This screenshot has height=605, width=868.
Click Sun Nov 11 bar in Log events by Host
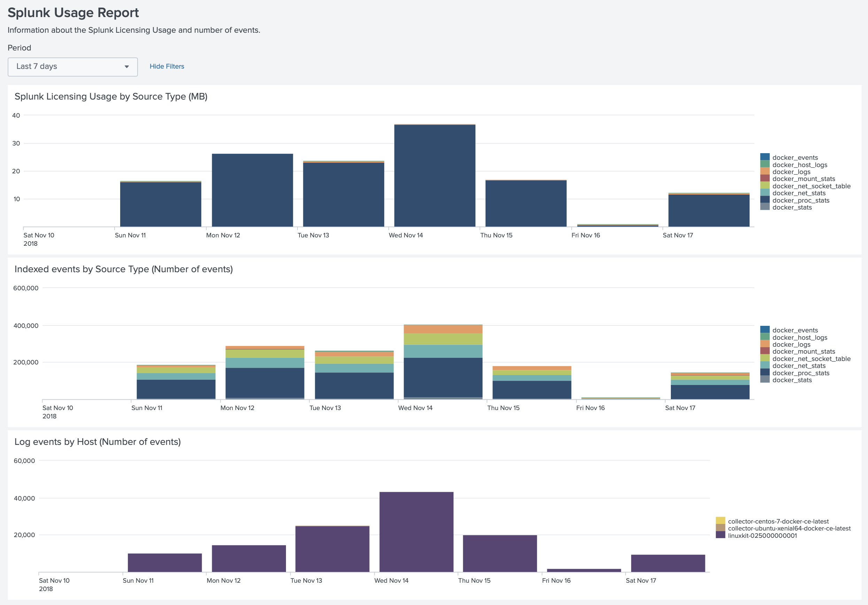coord(165,563)
